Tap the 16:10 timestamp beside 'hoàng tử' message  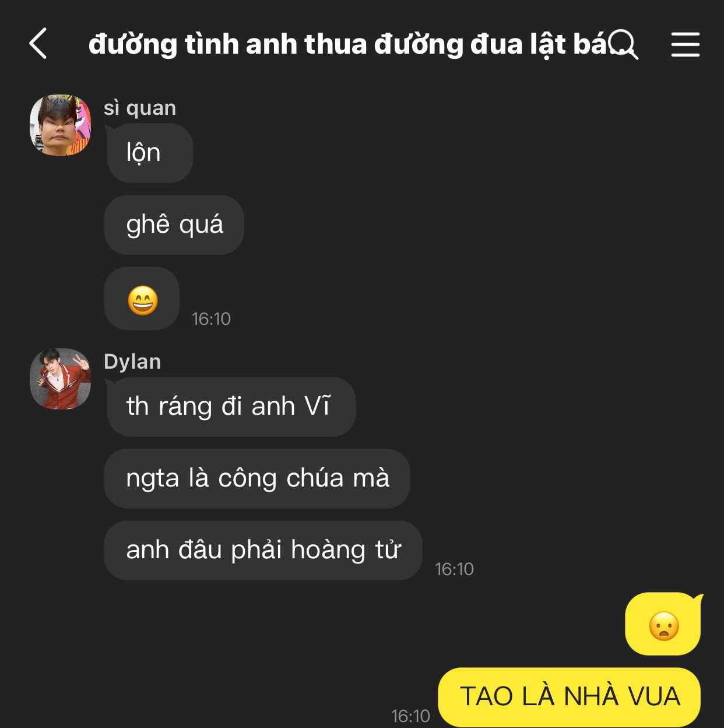tap(454, 569)
